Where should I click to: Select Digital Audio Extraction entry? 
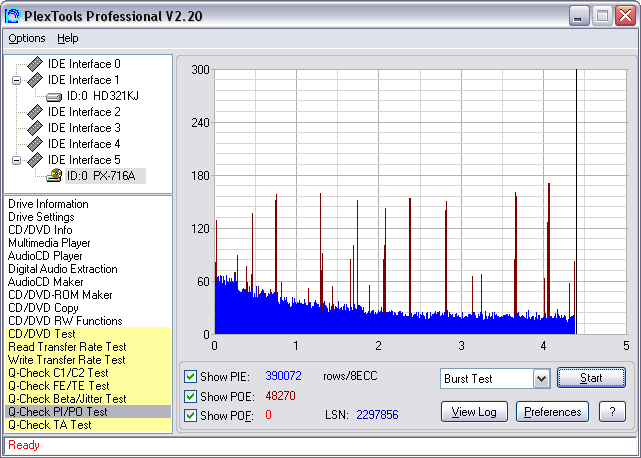63,269
